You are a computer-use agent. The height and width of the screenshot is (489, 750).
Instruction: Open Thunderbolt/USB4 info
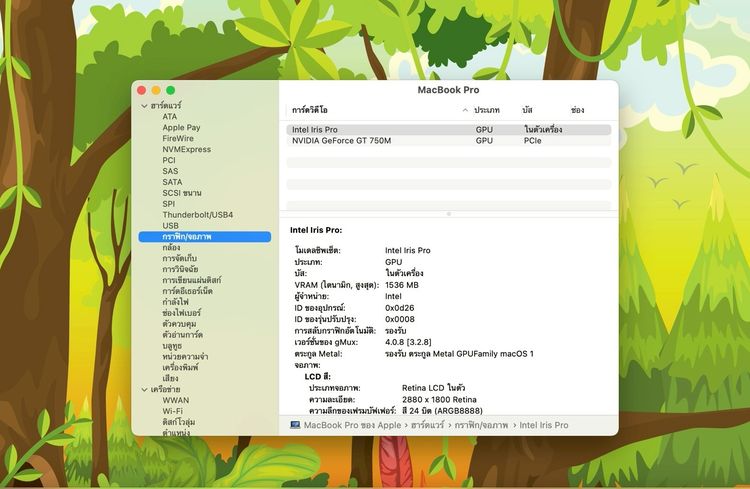(x=198, y=215)
